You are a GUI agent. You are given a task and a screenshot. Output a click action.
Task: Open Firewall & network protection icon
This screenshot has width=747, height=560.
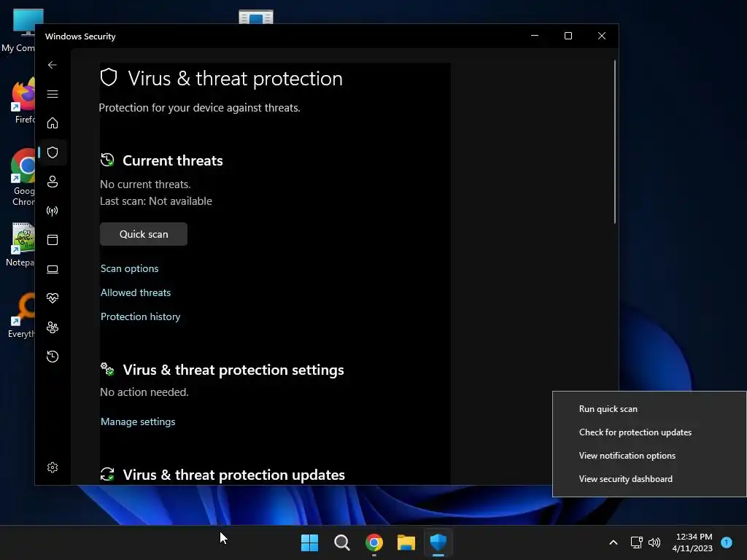click(53, 211)
